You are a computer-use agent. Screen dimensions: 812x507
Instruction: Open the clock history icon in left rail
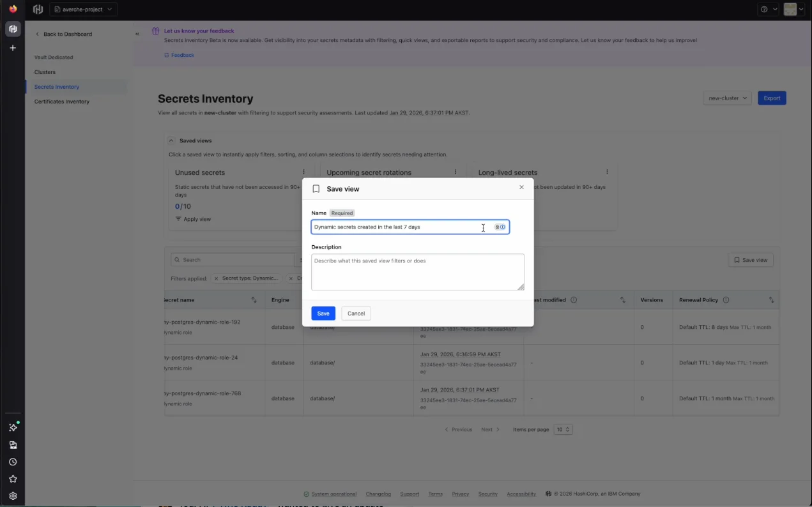(x=13, y=462)
